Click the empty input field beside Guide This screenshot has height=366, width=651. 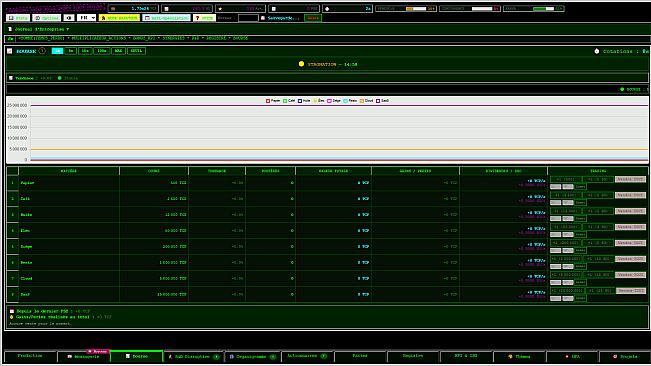pyautogui.click(x=248, y=18)
